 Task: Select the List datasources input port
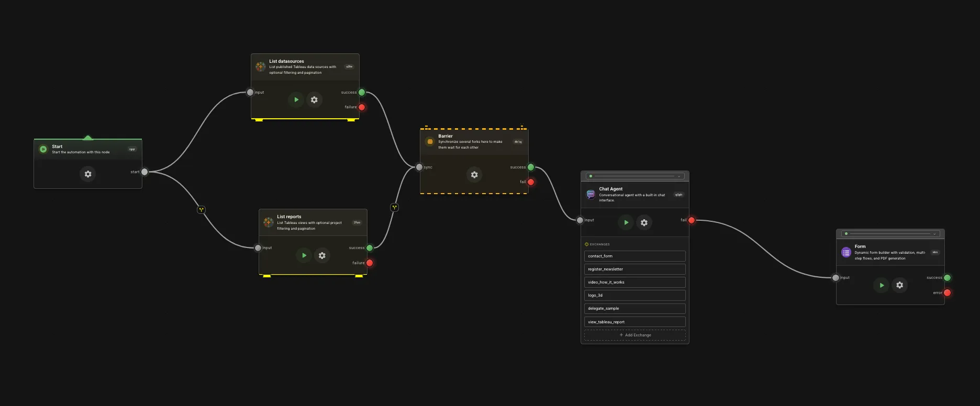coord(250,92)
